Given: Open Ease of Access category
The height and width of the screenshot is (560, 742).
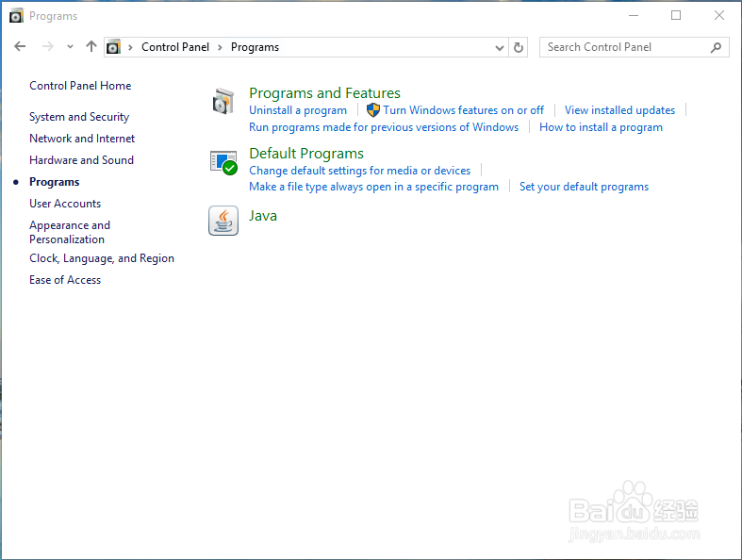Looking at the screenshot, I should (x=65, y=280).
